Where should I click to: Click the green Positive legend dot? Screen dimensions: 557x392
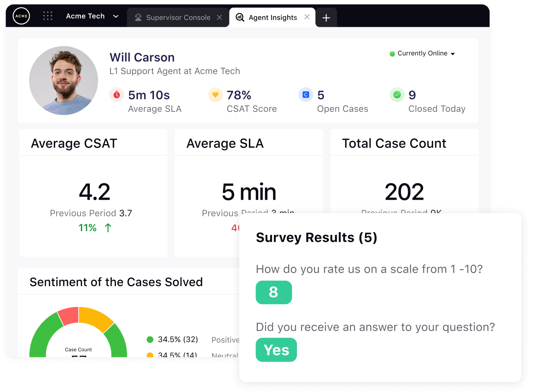[x=150, y=339]
